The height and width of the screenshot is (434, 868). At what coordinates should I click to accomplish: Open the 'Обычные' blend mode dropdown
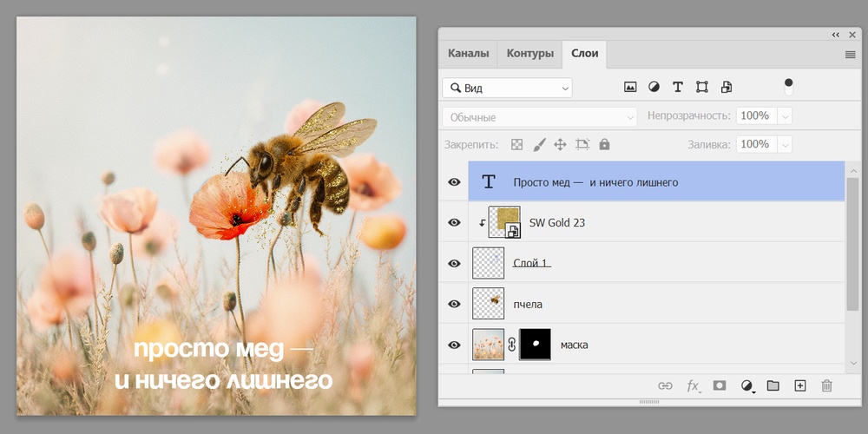tap(540, 116)
